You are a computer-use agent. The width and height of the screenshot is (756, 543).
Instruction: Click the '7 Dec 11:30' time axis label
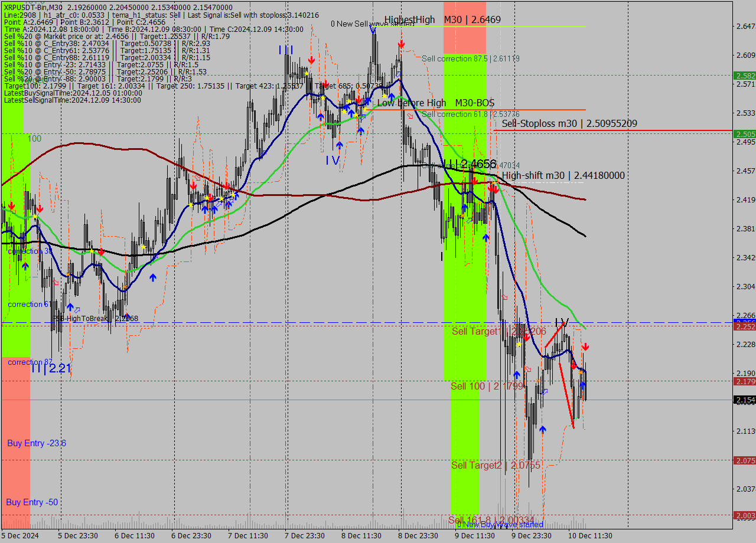tap(248, 536)
